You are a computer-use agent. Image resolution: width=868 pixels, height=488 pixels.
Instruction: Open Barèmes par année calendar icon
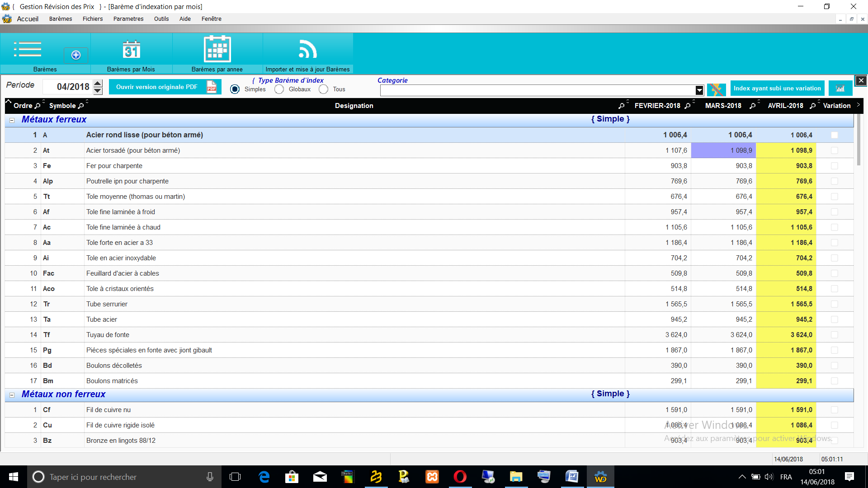(217, 49)
